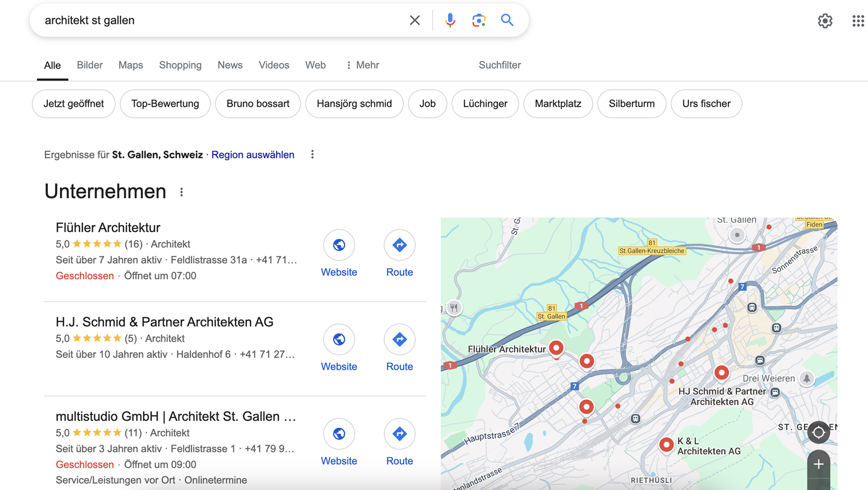
Task: Open the Website icon for Flühler Architektur
Action: click(339, 245)
